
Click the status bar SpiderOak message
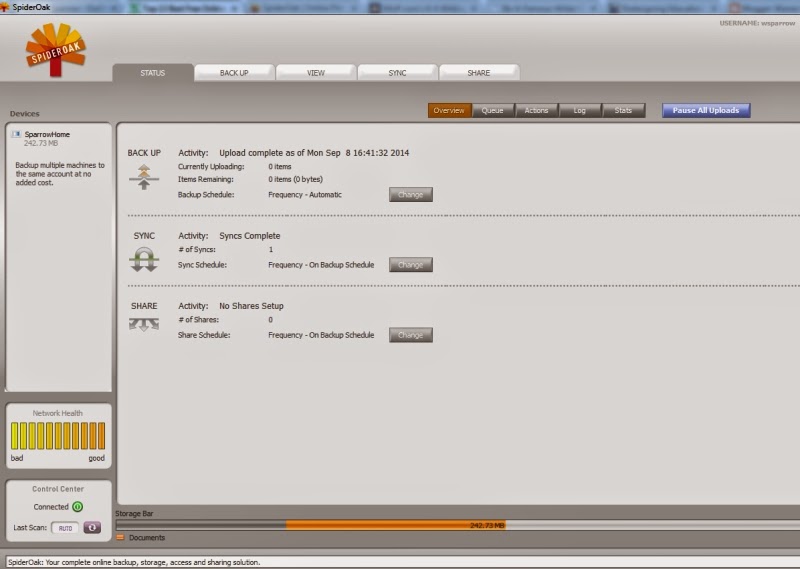(x=134, y=562)
